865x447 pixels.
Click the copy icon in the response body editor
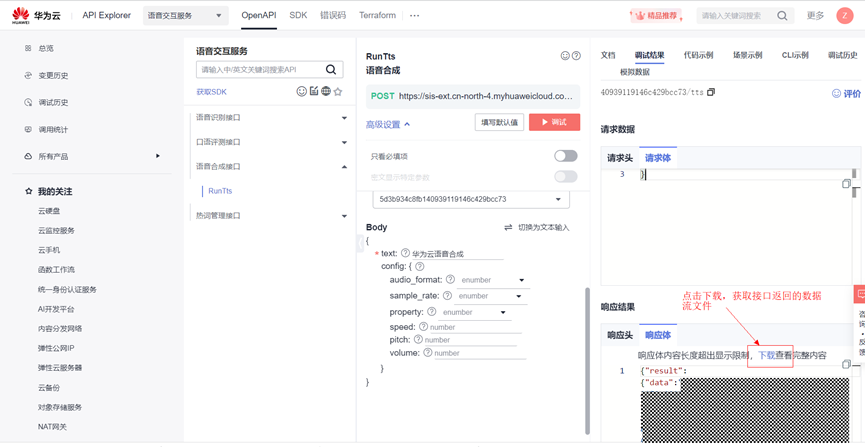846,364
